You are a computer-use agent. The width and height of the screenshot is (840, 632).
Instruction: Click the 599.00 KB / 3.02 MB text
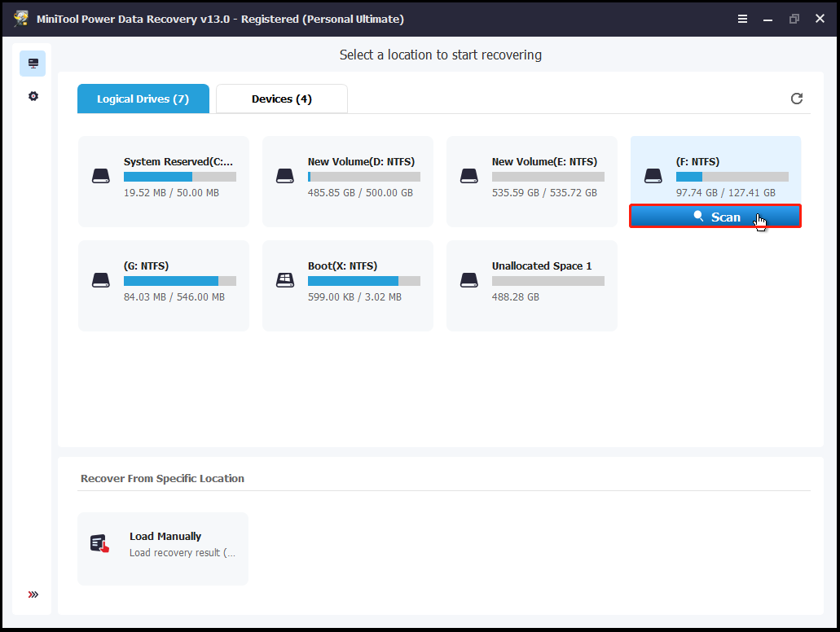point(354,297)
